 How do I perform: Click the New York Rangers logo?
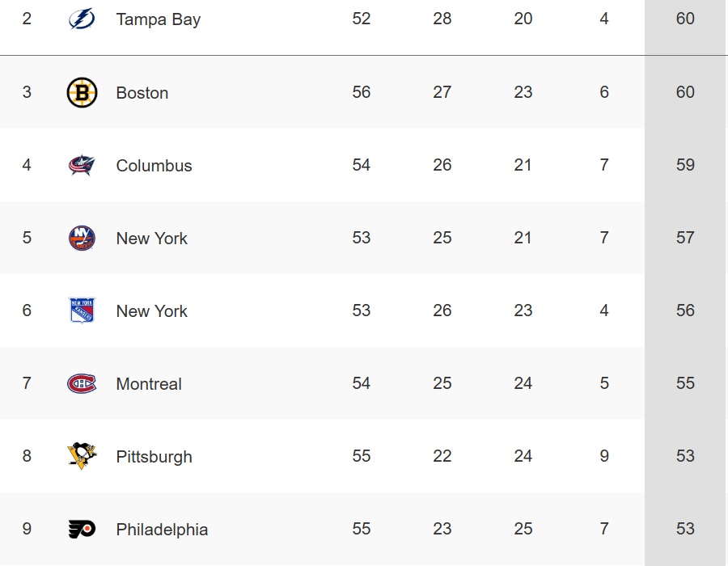(x=82, y=310)
